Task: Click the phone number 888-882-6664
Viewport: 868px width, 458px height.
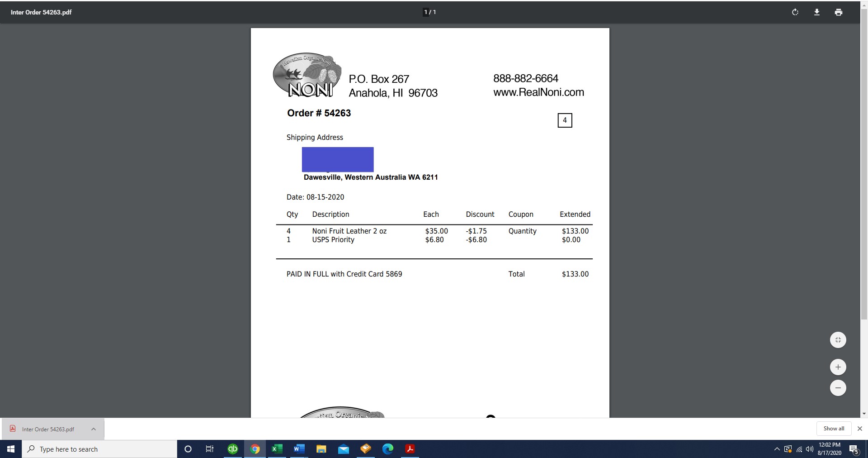Action: 526,78
